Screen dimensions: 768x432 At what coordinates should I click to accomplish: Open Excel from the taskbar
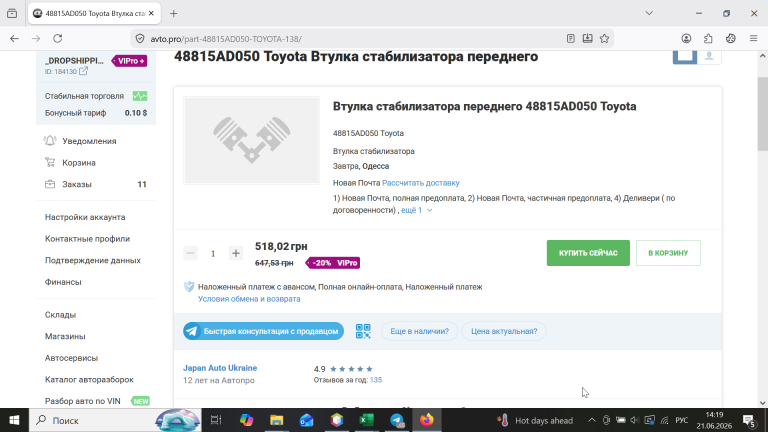tap(366, 420)
